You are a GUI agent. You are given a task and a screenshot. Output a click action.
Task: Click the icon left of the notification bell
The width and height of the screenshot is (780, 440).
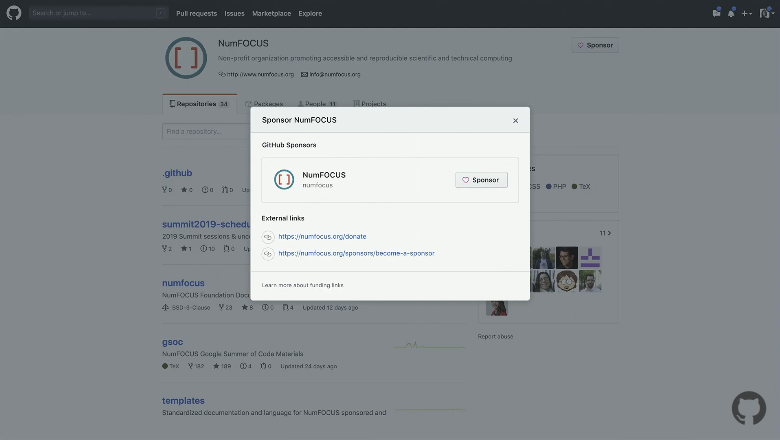pyautogui.click(x=716, y=13)
